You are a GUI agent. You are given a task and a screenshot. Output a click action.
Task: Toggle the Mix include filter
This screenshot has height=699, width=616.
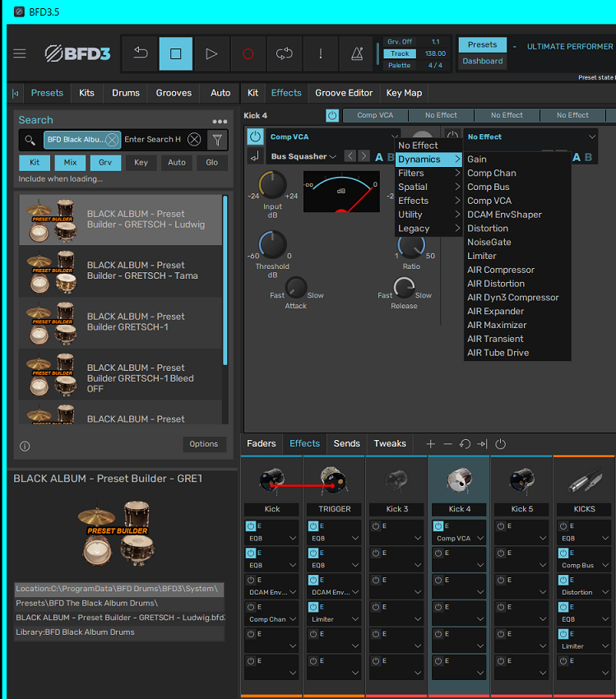[70, 163]
